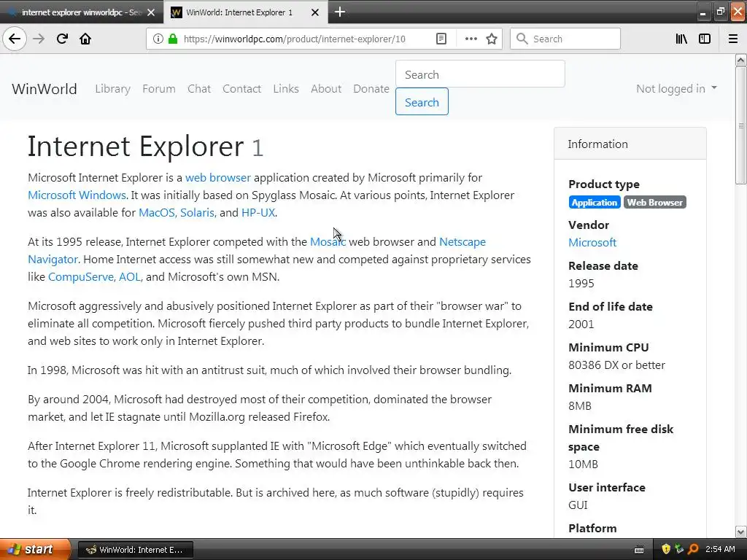
Task: Open the Chat nav item
Action: pyautogui.click(x=198, y=88)
